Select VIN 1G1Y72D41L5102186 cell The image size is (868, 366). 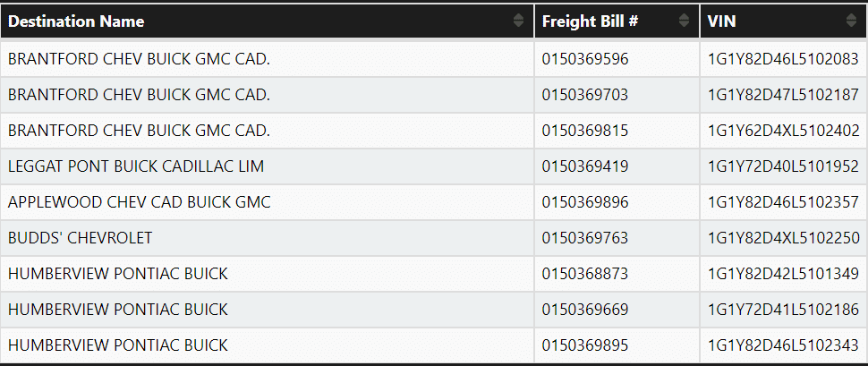click(x=783, y=310)
